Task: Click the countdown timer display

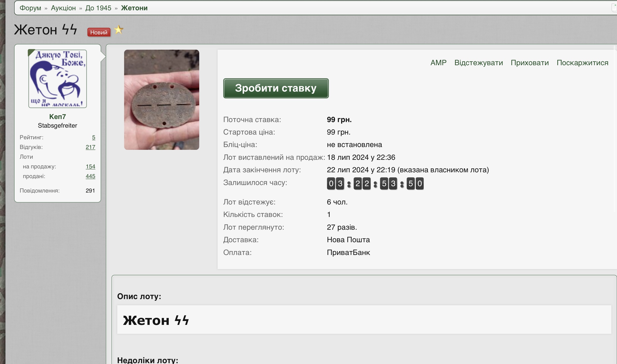Action: point(375,184)
